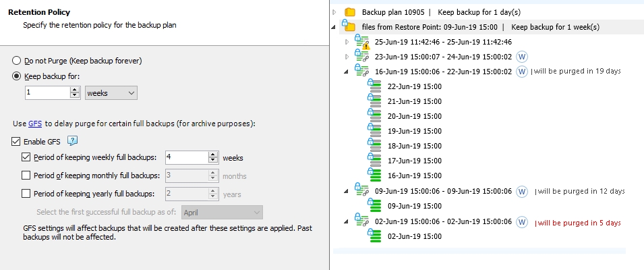Image resolution: width=644 pixels, height=270 pixels.
Task: Collapse the 16-Jun-19 backup chain node
Action: 347,72
